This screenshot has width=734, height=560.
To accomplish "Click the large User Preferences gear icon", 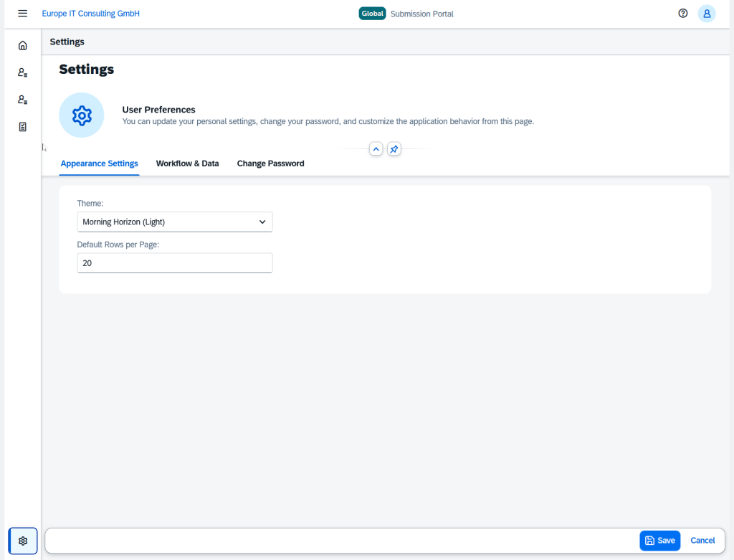I will (82, 115).
